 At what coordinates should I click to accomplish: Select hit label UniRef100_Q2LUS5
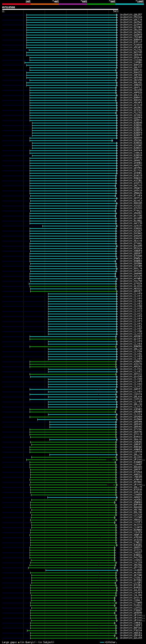(x=131, y=638)
